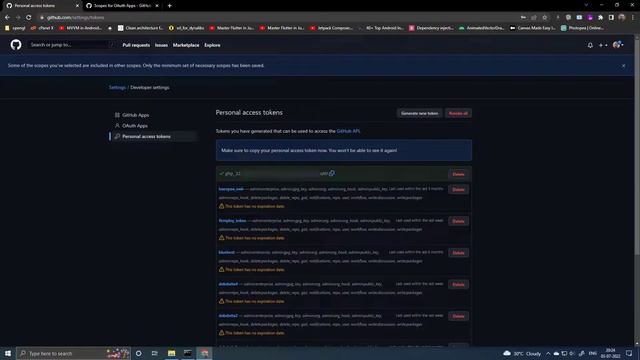640x360 pixels.
Task: Open File Explorer from taskbar
Action: click(171, 353)
